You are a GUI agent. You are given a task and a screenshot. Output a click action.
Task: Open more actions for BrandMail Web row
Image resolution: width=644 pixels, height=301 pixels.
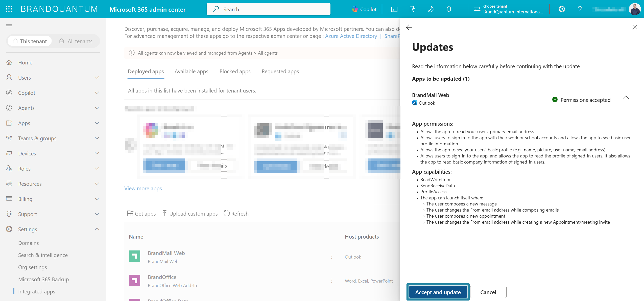(x=332, y=257)
